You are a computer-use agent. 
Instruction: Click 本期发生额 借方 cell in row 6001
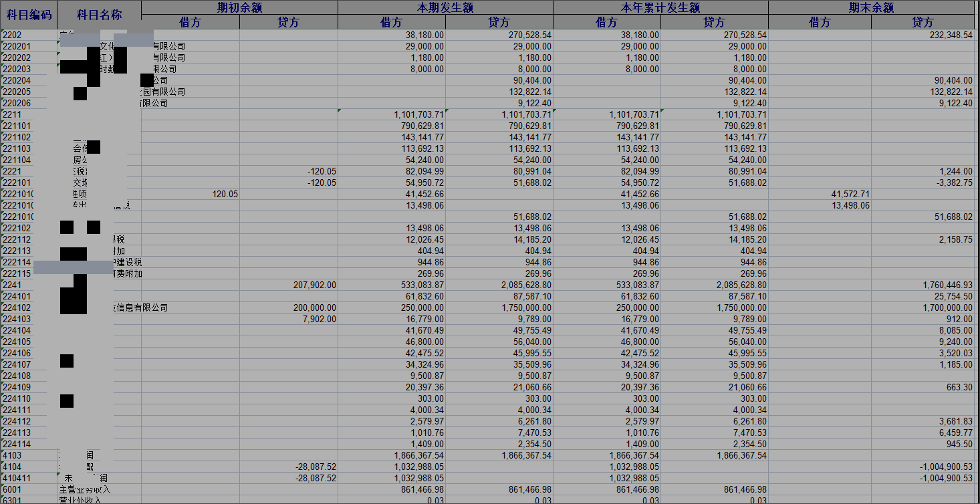pos(392,489)
